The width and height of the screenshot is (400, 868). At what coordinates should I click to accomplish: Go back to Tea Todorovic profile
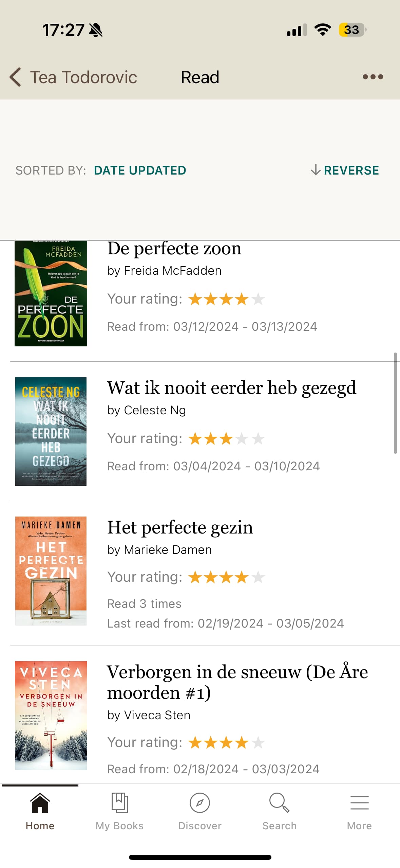click(x=83, y=77)
